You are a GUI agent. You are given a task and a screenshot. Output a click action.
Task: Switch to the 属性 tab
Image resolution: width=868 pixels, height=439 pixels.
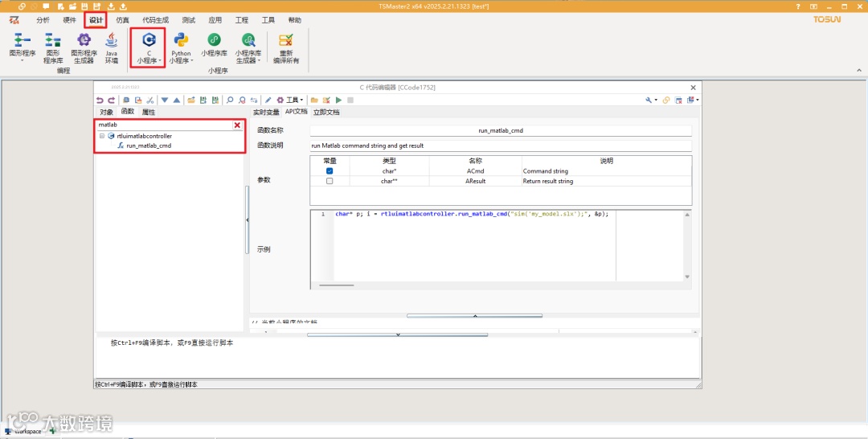point(149,112)
